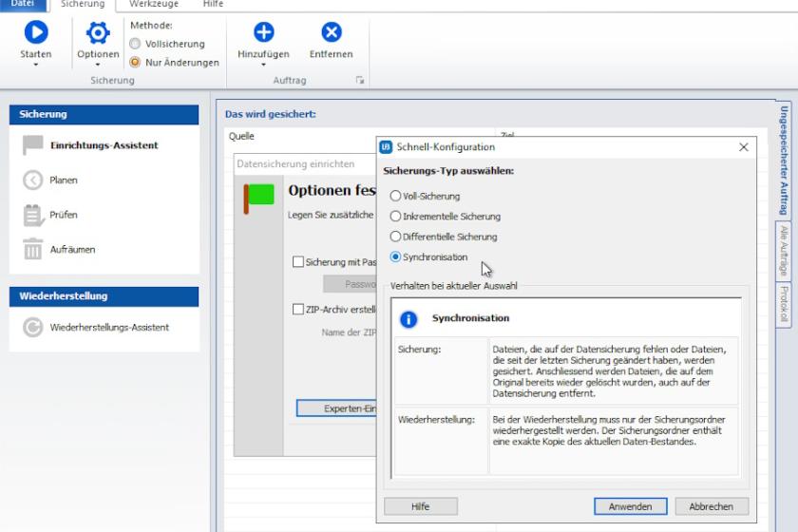
Task: Expand the Starten dropdown arrow
Action: pos(36,65)
